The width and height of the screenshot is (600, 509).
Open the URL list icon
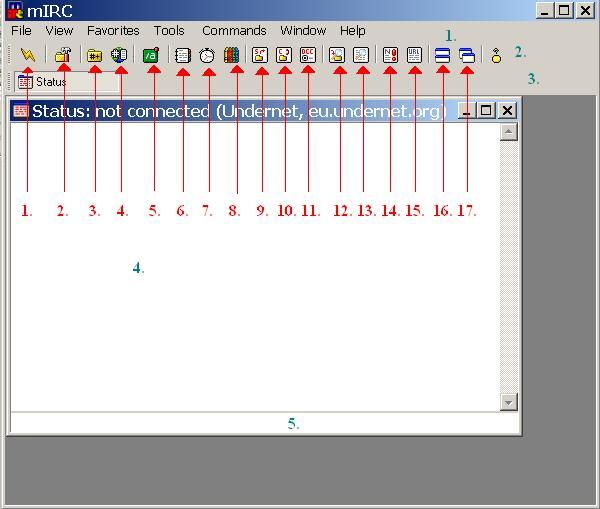click(414, 56)
